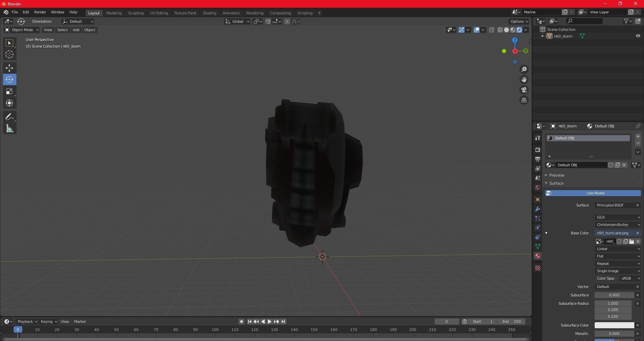Jump to the timeline end frame
The image size is (644, 341).
tap(283, 322)
